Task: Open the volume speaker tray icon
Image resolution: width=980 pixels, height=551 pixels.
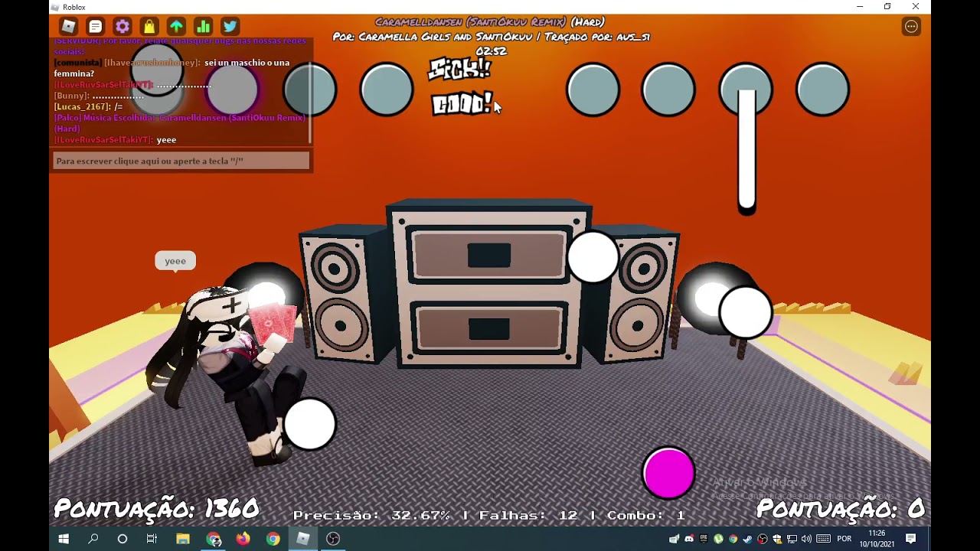Action: click(806, 539)
